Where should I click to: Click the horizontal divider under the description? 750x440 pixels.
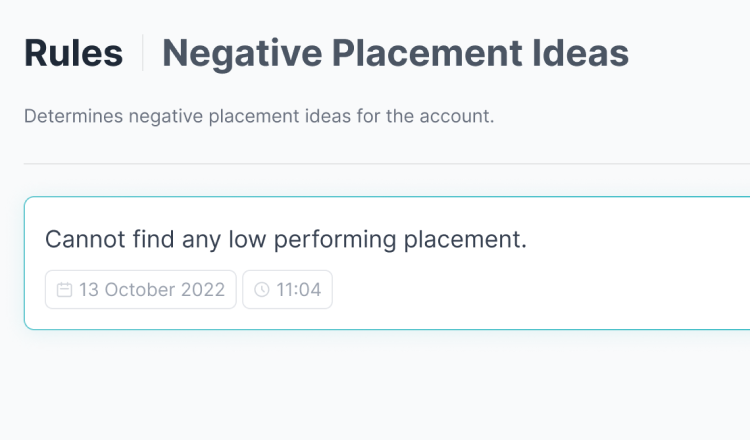pyautogui.click(x=387, y=164)
